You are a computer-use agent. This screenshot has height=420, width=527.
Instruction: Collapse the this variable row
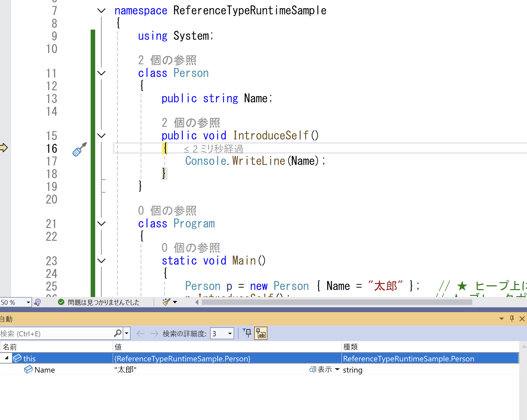click(x=6, y=358)
